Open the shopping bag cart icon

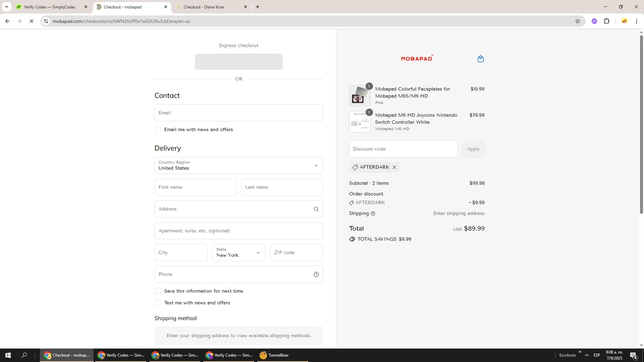coord(480,59)
